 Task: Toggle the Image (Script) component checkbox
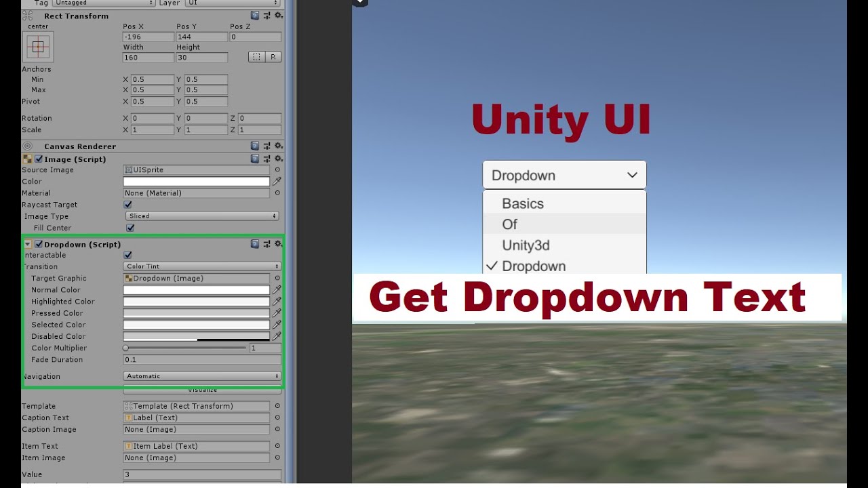coord(39,159)
